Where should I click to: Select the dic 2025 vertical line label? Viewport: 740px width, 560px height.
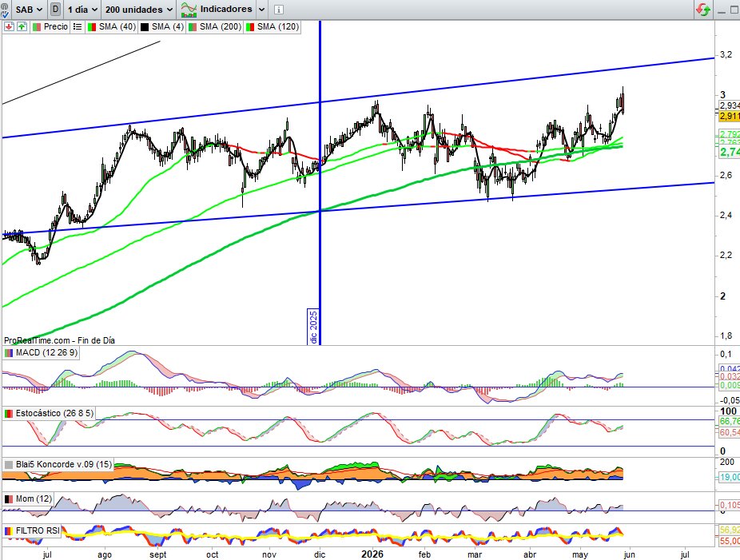click(314, 327)
